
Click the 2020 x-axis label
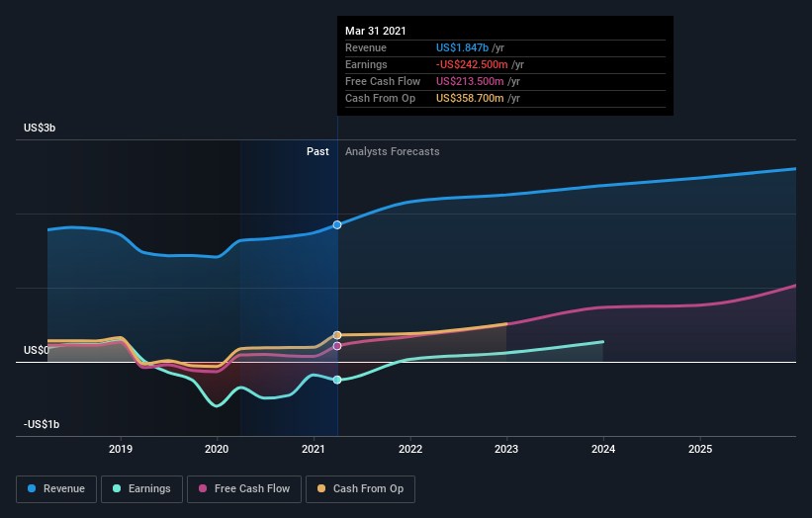tap(217, 449)
